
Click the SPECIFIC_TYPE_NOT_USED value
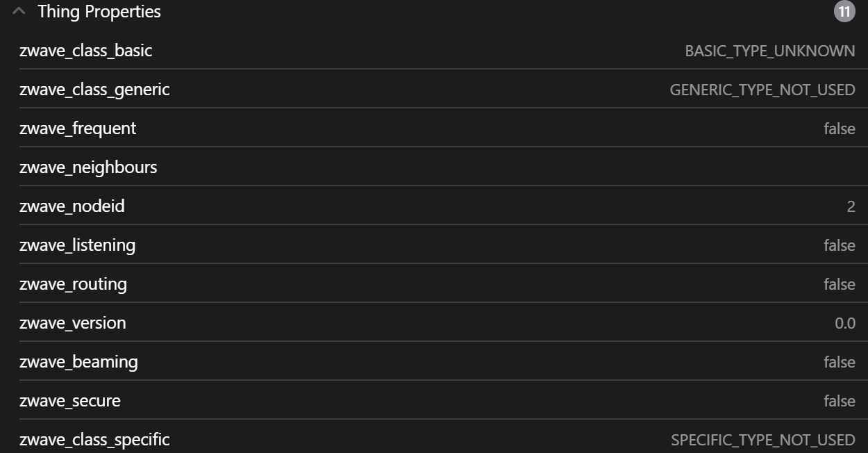[x=762, y=440]
